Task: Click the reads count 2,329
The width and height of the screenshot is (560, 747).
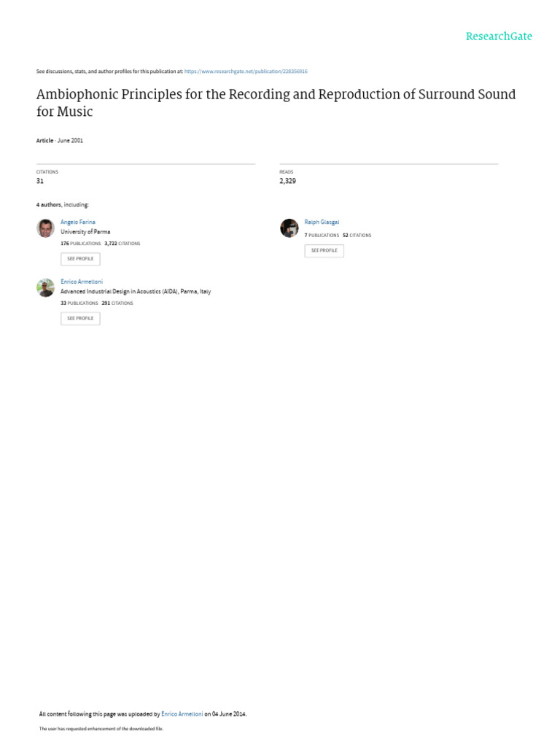Action: (x=287, y=181)
